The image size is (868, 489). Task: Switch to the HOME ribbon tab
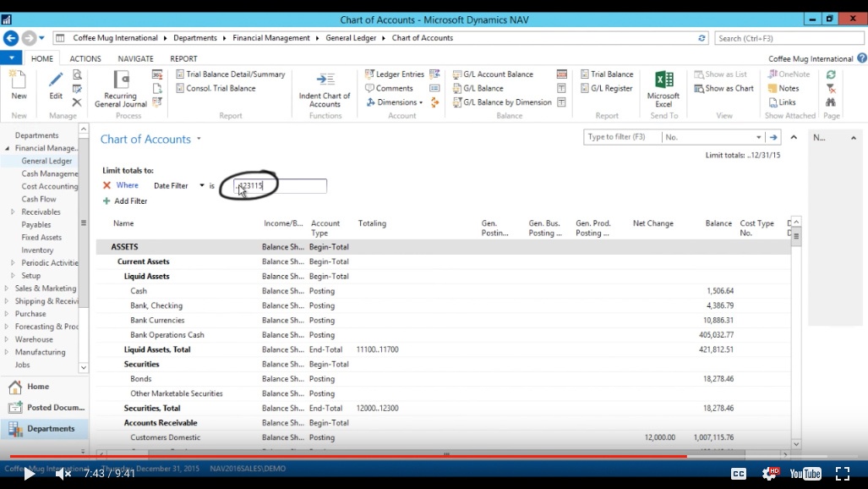click(42, 58)
